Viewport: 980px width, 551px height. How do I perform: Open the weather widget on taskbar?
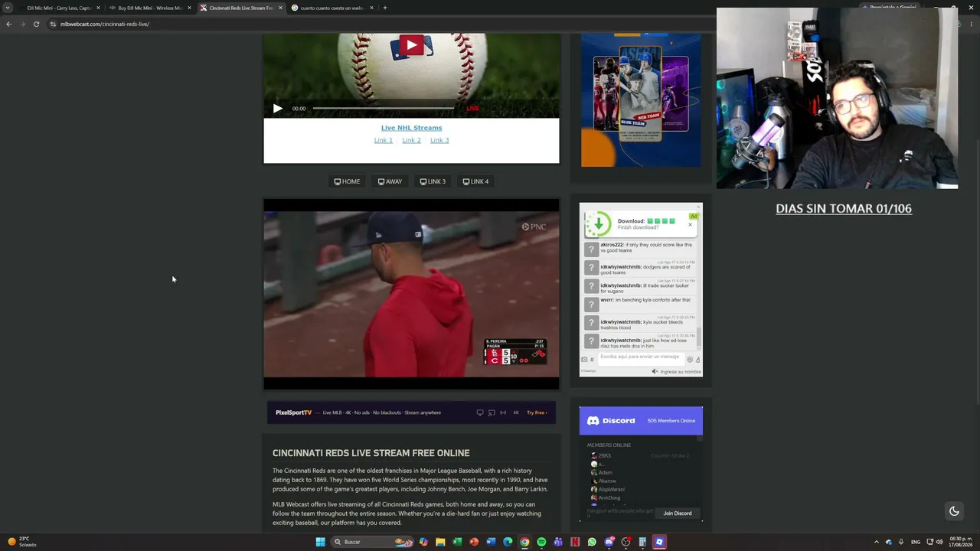tap(21, 542)
